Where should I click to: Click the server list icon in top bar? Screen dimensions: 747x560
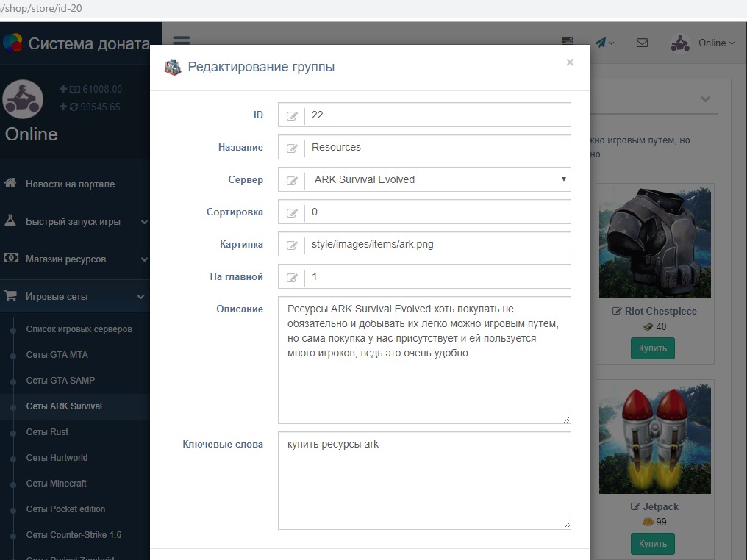coord(567,43)
